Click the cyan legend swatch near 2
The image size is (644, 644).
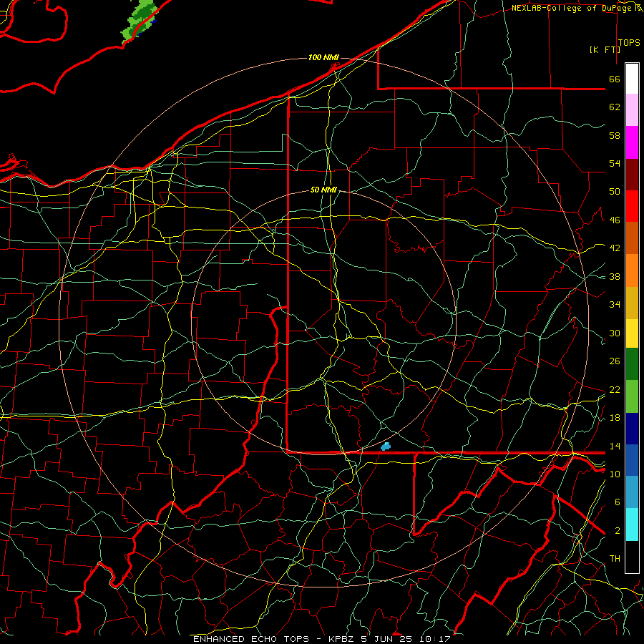coord(632,525)
